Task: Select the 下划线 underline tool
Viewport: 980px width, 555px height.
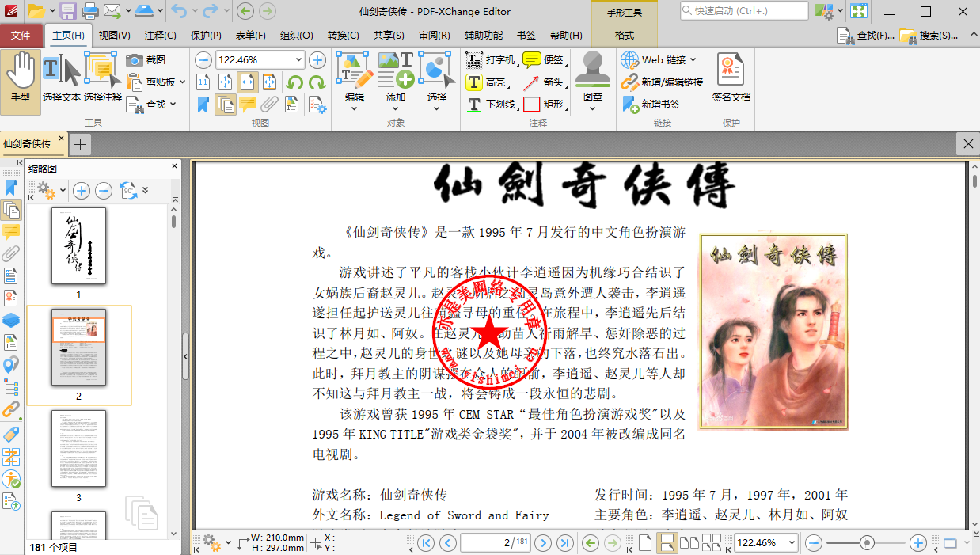Action: click(x=492, y=104)
